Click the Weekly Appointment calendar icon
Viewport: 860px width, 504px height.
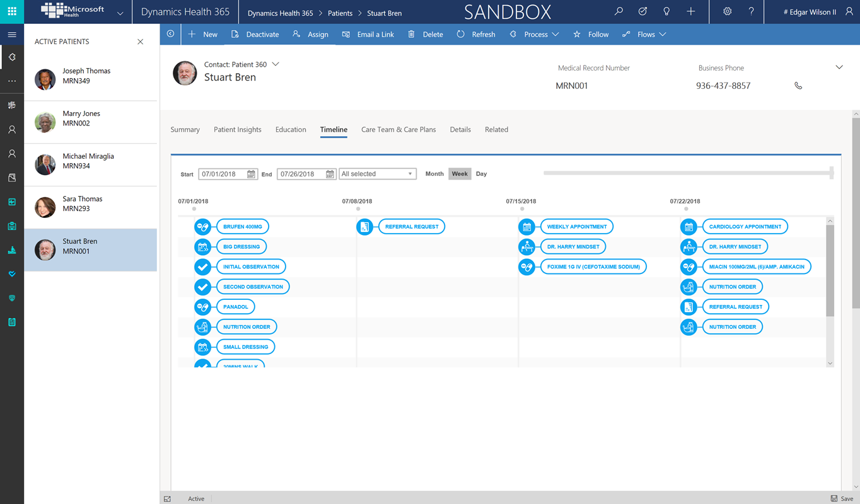pos(526,227)
